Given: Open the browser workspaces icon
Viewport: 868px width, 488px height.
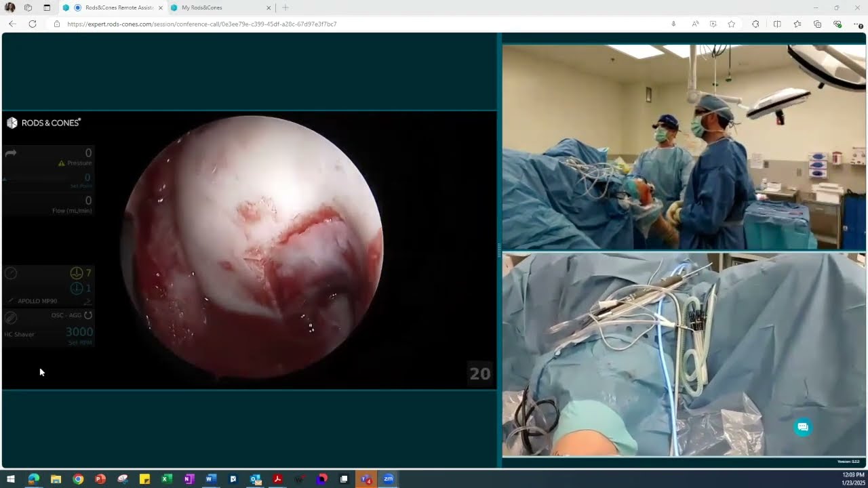Looking at the screenshot, I should (28, 7).
